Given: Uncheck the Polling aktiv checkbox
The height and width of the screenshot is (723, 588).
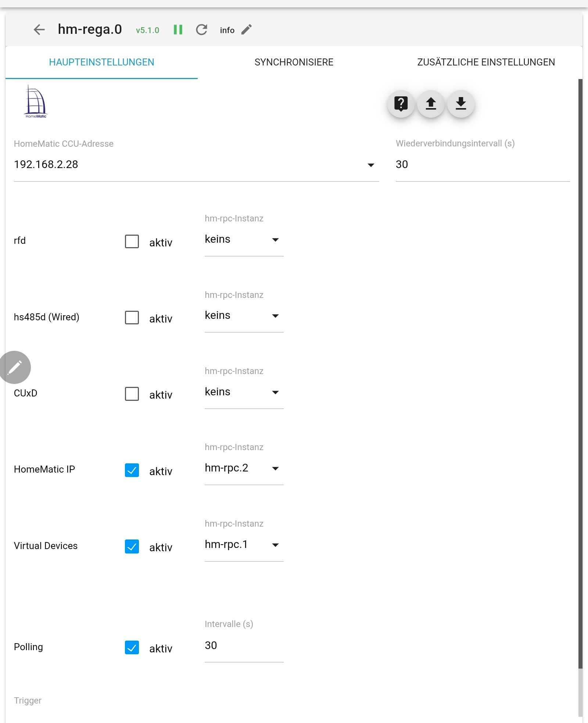Looking at the screenshot, I should 132,648.
